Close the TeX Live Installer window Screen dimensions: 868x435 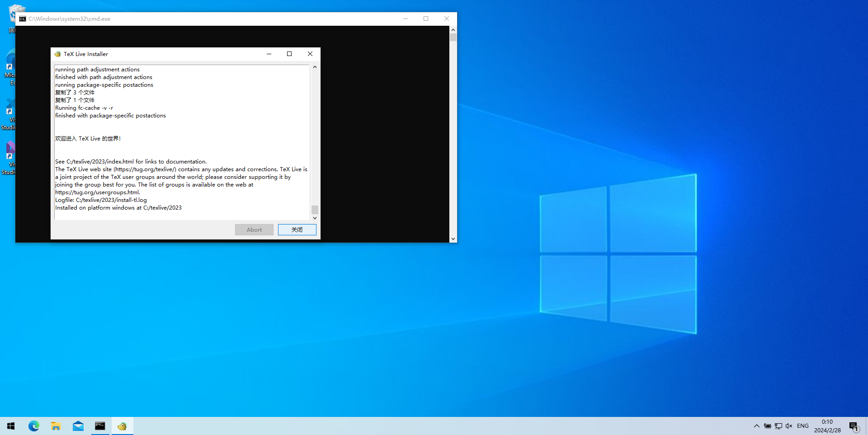pyautogui.click(x=310, y=54)
